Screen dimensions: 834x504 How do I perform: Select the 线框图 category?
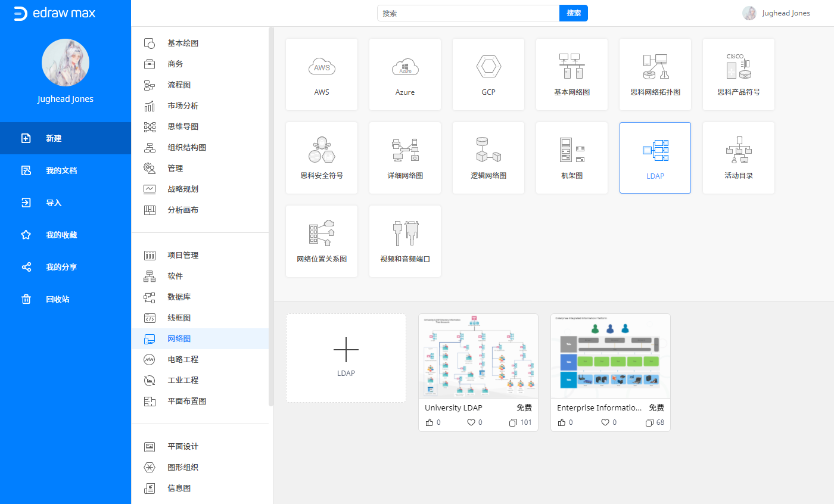click(200, 318)
